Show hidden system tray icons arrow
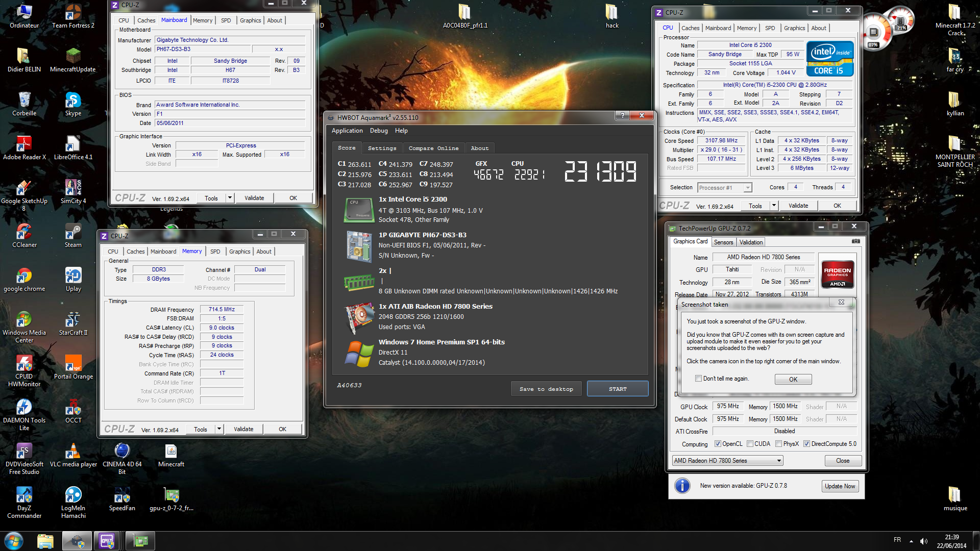Viewport: 980px width, 551px height. pos(911,541)
